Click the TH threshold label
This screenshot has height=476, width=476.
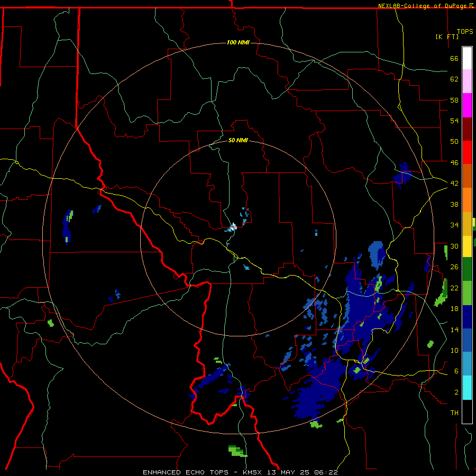pyautogui.click(x=454, y=413)
